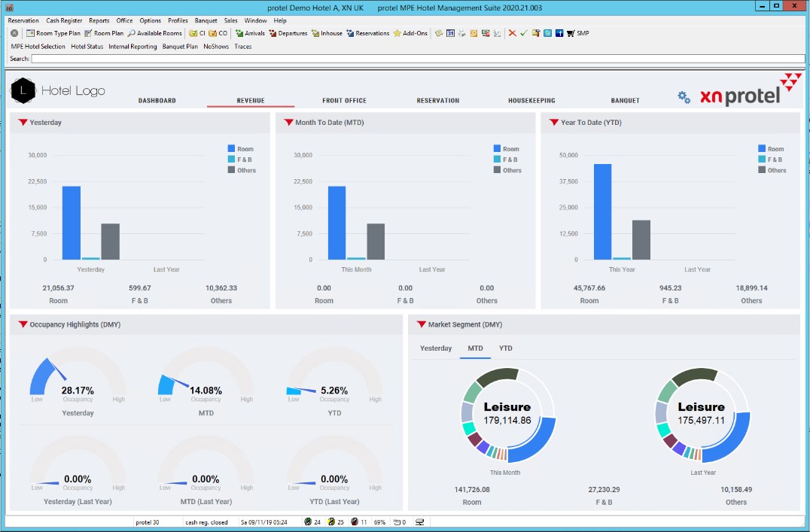
Task: Click the Arrivals toolbar icon
Action: [x=239, y=33]
